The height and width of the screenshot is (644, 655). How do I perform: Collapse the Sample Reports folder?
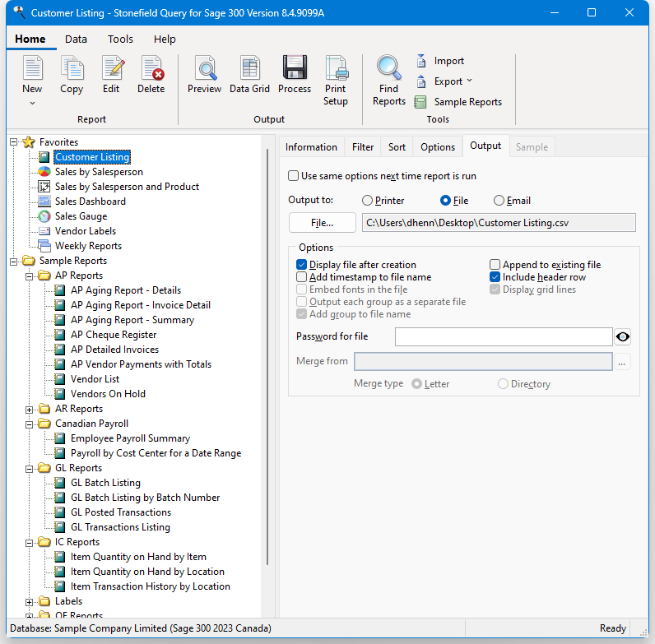point(14,262)
